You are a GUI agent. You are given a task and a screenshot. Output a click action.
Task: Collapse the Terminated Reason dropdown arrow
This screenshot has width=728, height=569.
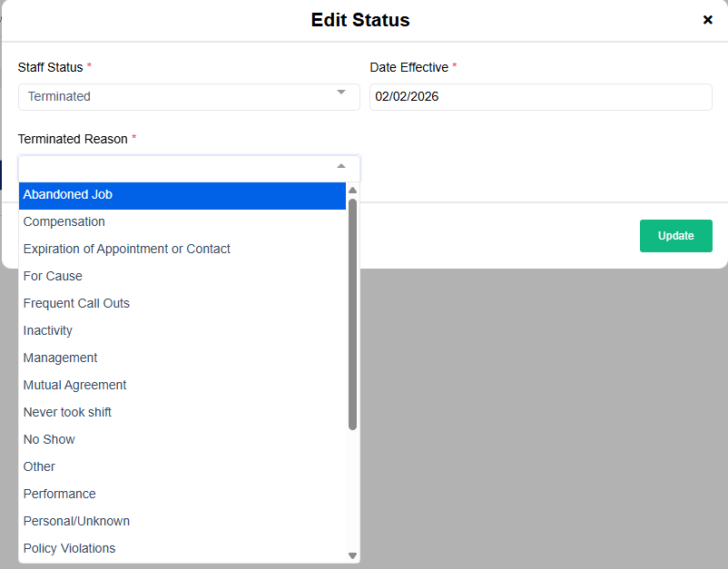point(341,167)
